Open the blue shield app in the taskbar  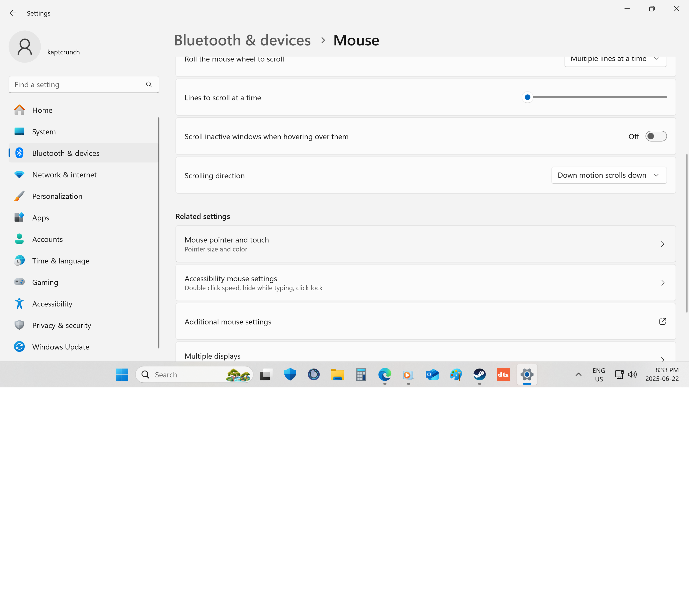click(290, 374)
